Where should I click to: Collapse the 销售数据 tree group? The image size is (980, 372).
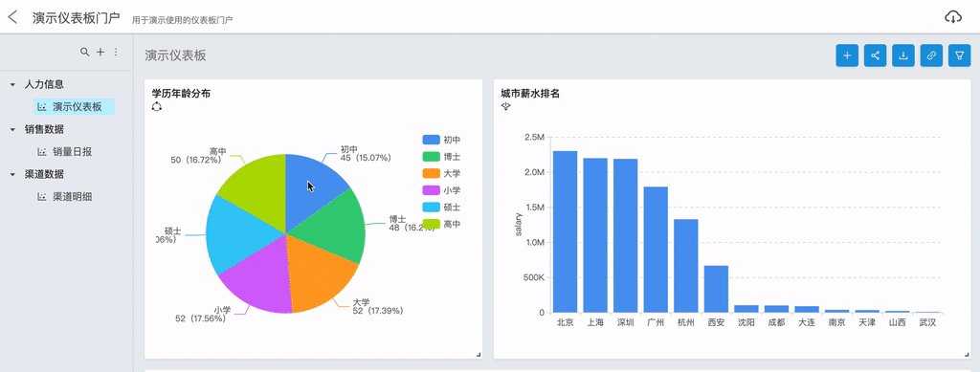click(12, 129)
